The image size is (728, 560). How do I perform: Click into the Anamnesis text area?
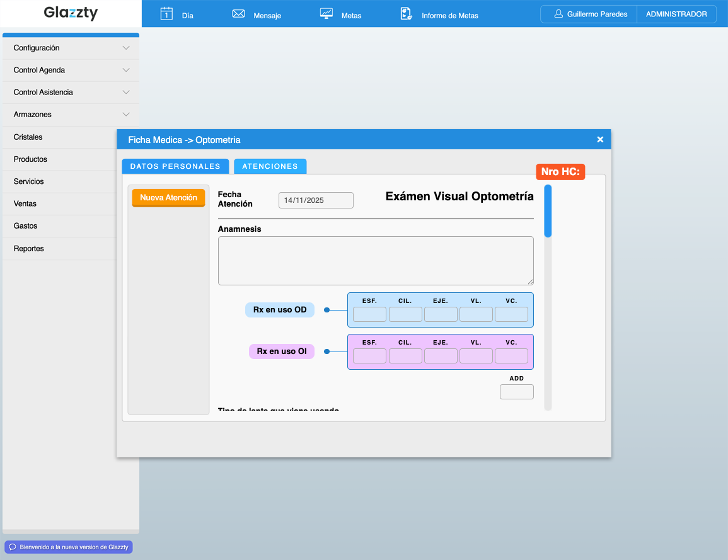(x=376, y=261)
